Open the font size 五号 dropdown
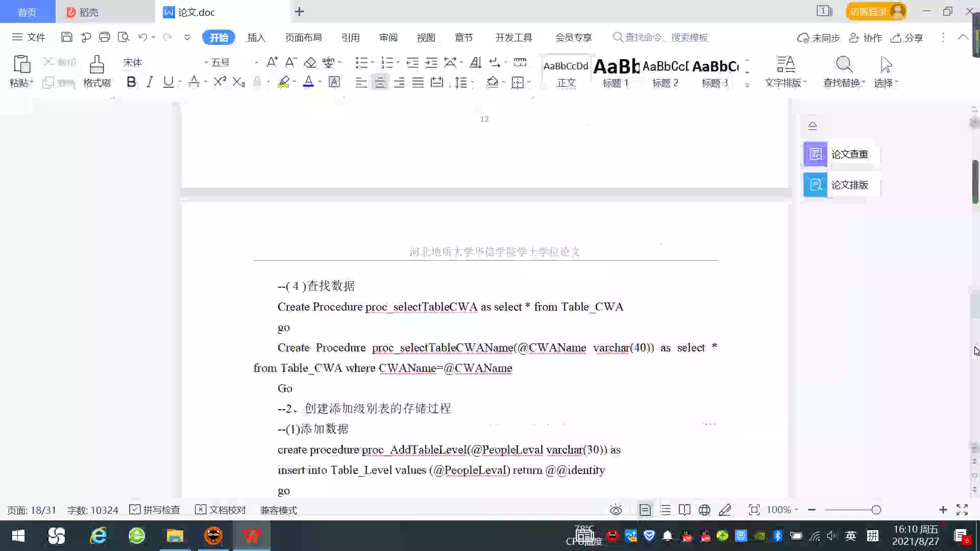 (x=256, y=63)
